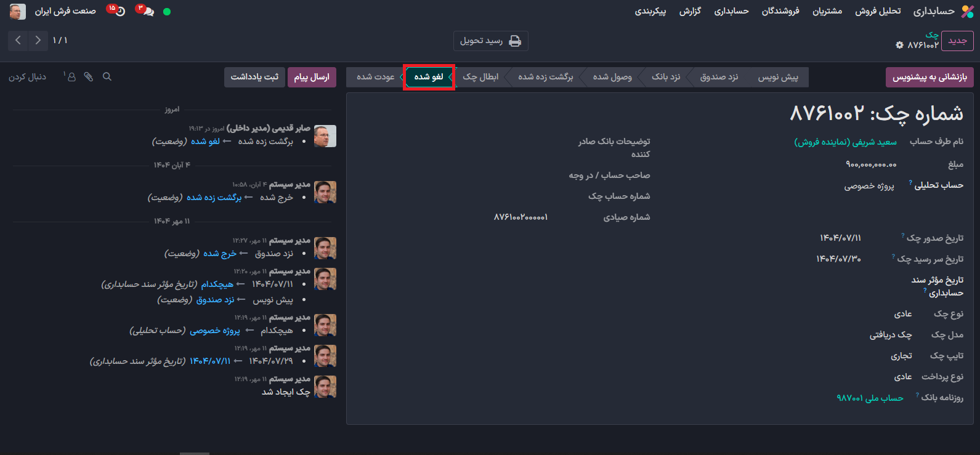Image resolution: width=980 pixels, height=455 pixels.
Task: Click the search magnifier in the chatter
Action: (x=107, y=77)
